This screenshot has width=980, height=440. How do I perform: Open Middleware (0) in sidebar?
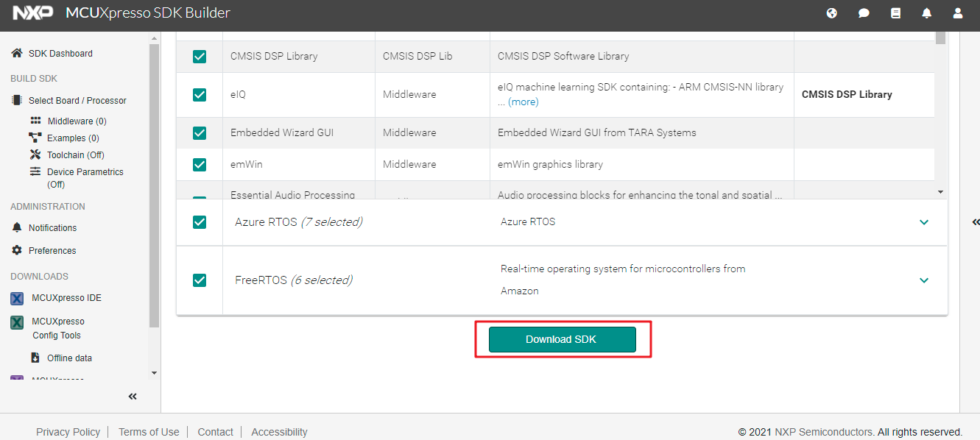(77, 121)
